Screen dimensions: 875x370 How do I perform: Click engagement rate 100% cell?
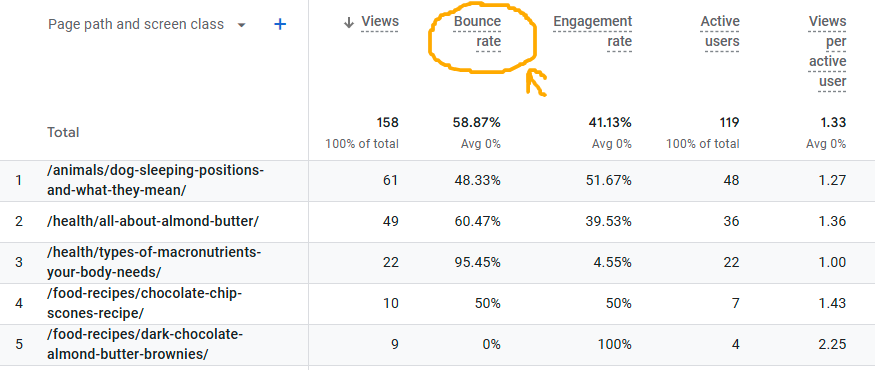tap(616, 344)
